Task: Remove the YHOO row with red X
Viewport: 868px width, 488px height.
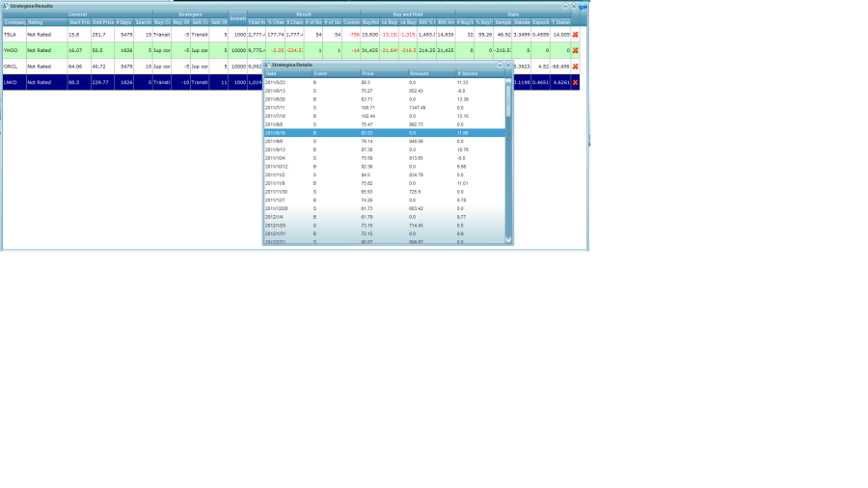Action: tap(576, 50)
